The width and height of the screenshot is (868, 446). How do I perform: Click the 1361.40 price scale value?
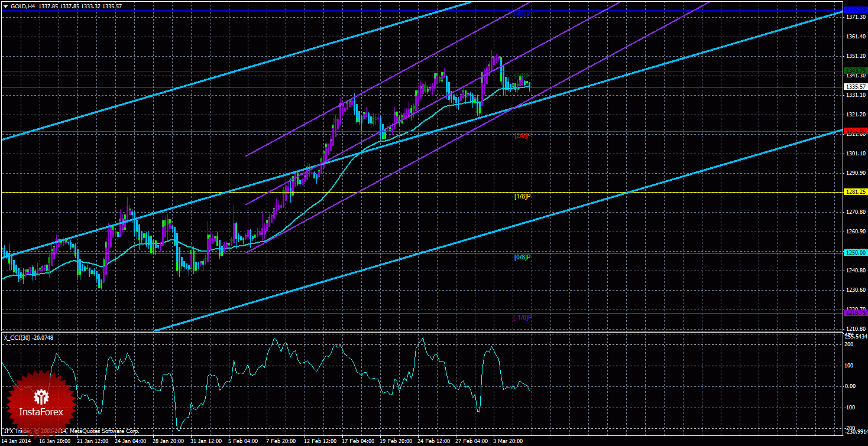click(x=856, y=37)
